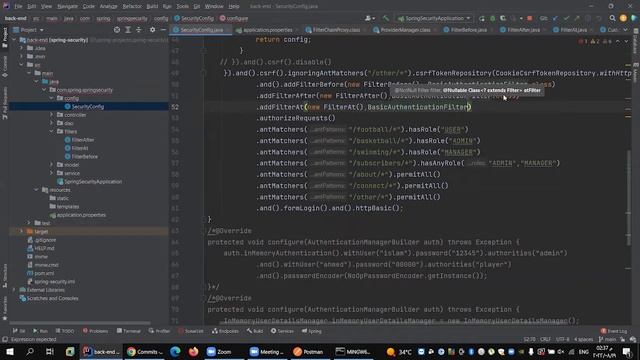Open the SonarLint tool window
The image size is (640, 360).
[191, 331]
